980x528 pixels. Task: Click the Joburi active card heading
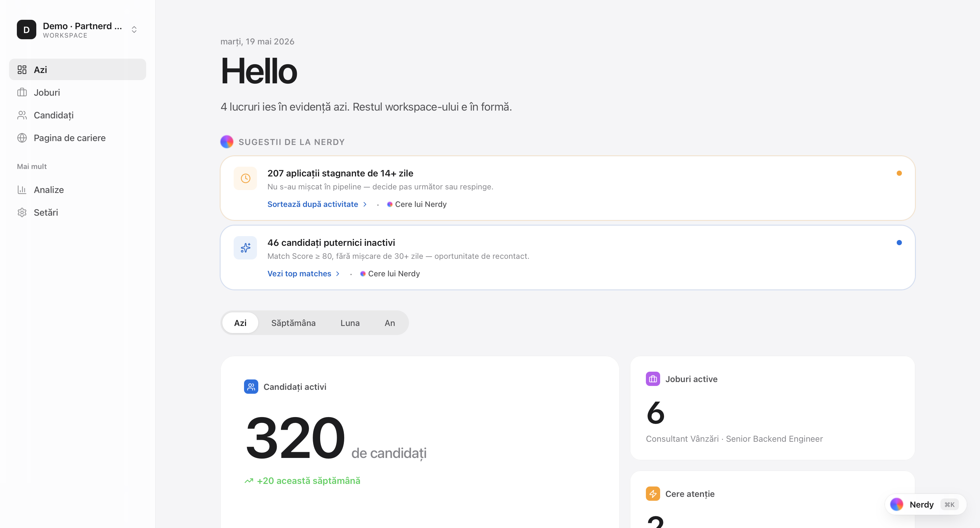tap(691, 379)
